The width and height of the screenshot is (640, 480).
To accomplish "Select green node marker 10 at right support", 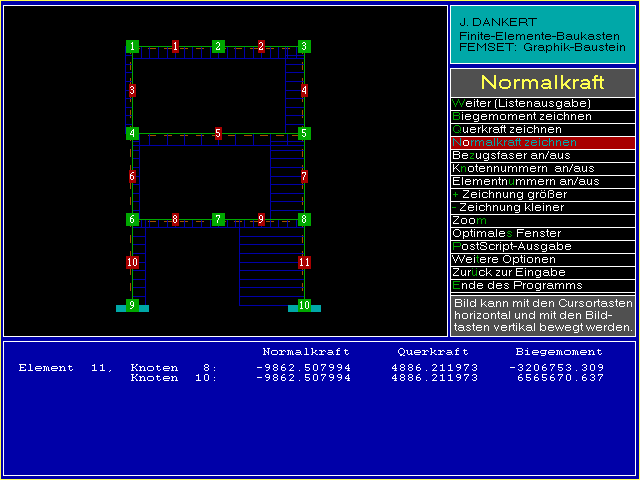I will [x=304, y=305].
